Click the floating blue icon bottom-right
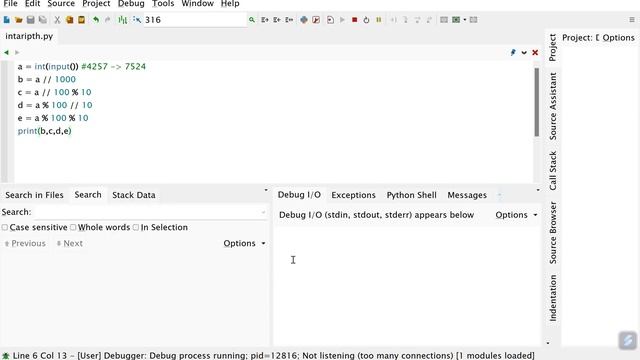The image size is (640, 360). (628, 340)
